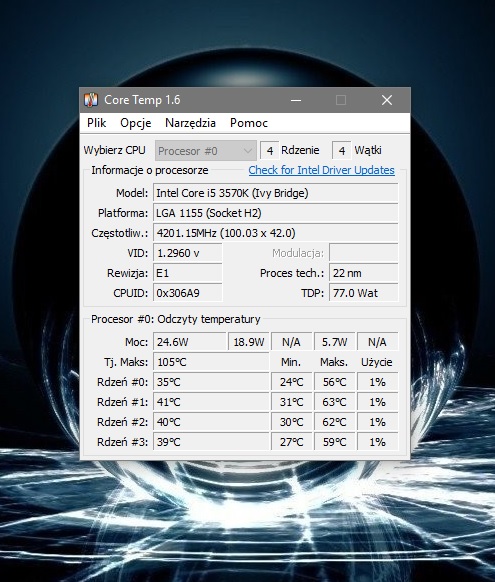Screen dimensions: 495x582
Task: Click Rdzeń #1 current temperature 41°C
Action: 211,402
